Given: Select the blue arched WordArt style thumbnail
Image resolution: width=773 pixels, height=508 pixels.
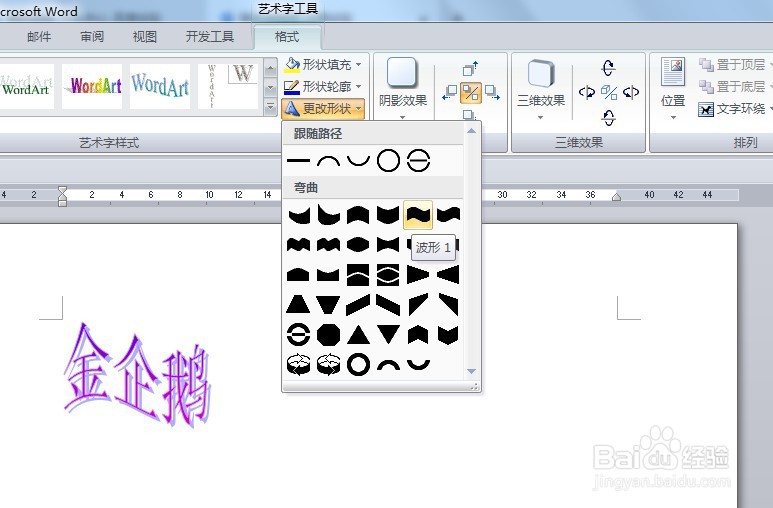Looking at the screenshot, I should click(160, 86).
